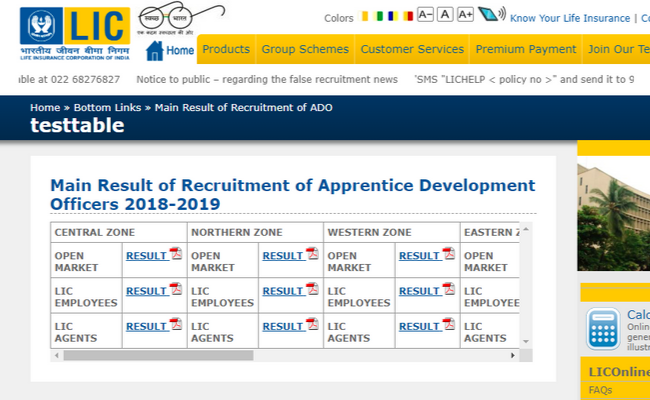Decrease font size with A- icon
Viewport: 650px width, 400px height.
click(425, 15)
